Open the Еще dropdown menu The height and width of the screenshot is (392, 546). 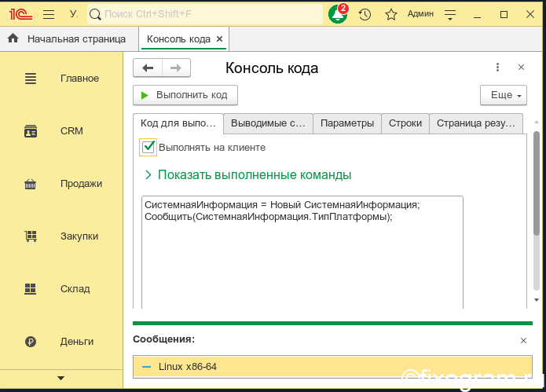click(504, 95)
